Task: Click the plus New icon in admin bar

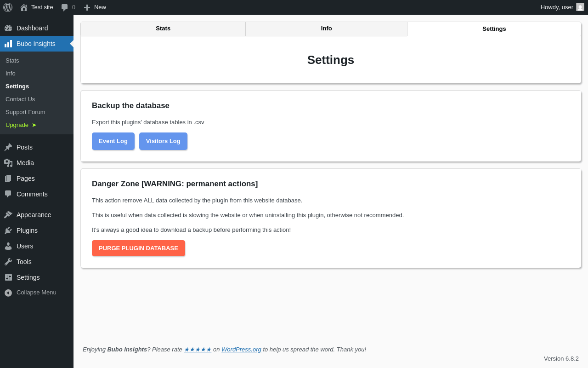Action: tap(87, 7)
